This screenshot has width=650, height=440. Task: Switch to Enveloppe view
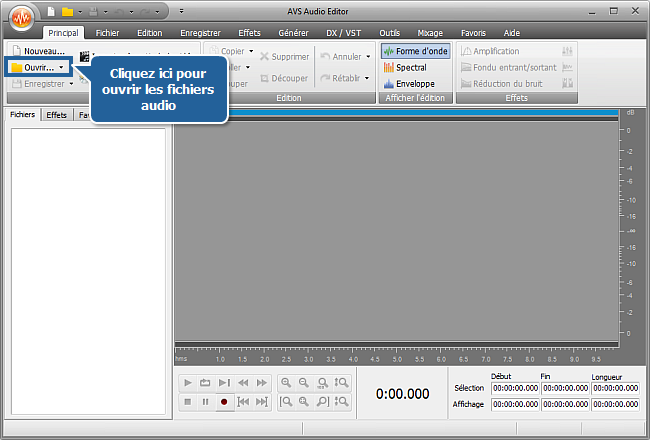[410, 84]
